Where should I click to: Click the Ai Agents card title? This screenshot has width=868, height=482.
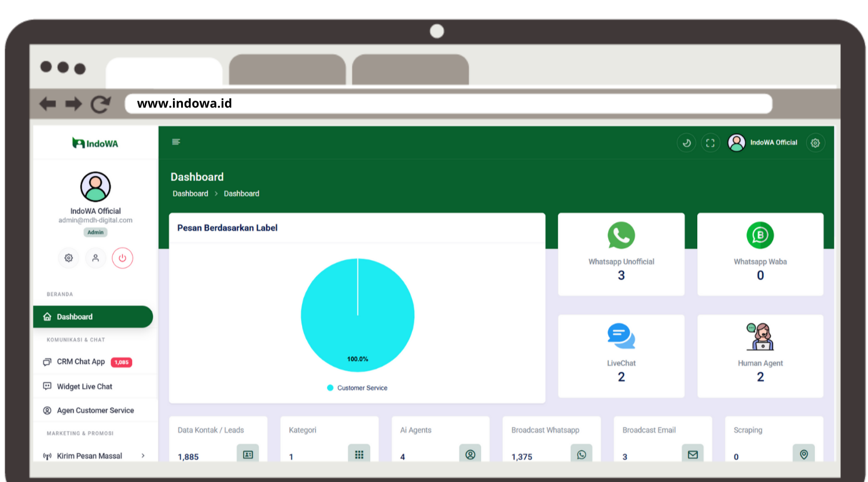(x=415, y=430)
